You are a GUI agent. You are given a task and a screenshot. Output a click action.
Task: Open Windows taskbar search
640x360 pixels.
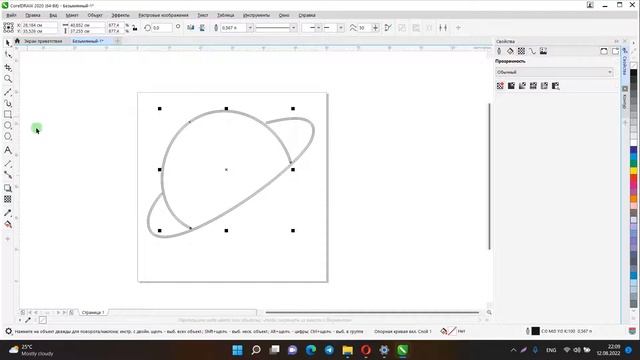(x=256, y=350)
